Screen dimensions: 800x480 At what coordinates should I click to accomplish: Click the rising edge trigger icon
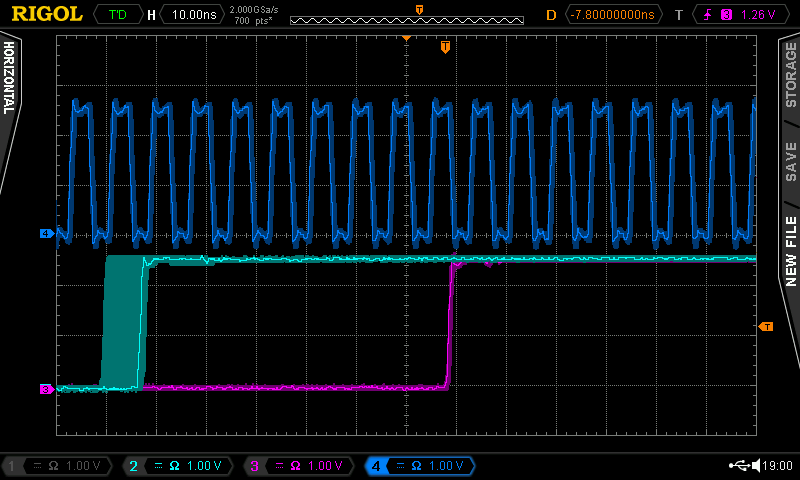(x=707, y=15)
